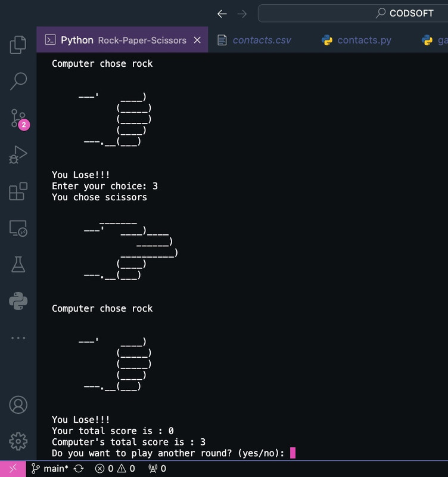
Task: Click the text 'You chose scissors'
Action: pos(99,197)
